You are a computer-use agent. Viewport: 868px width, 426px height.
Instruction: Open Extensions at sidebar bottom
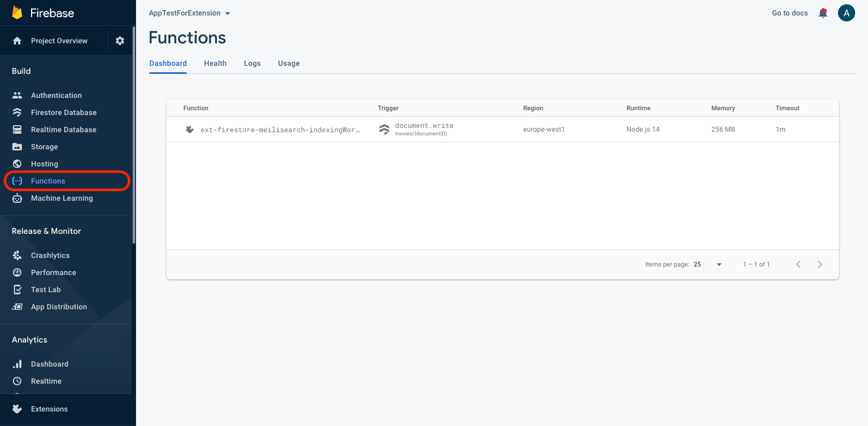pos(49,409)
